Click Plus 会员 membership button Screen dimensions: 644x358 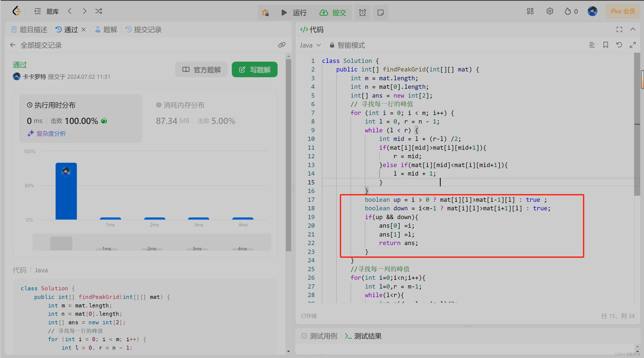(x=623, y=11)
